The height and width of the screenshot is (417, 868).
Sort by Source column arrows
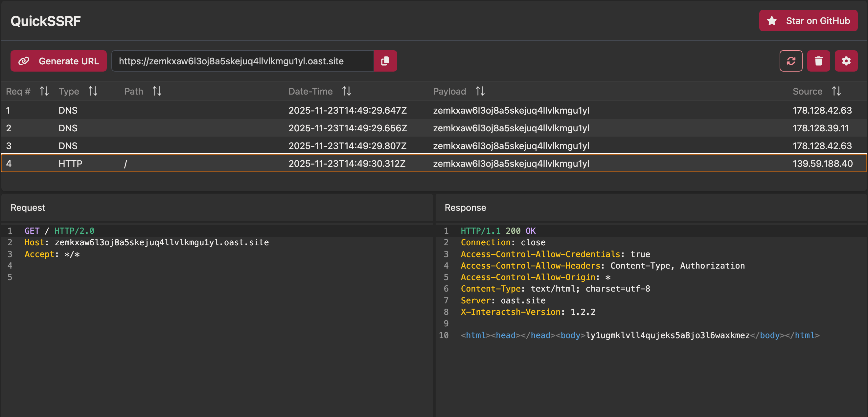point(836,91)
